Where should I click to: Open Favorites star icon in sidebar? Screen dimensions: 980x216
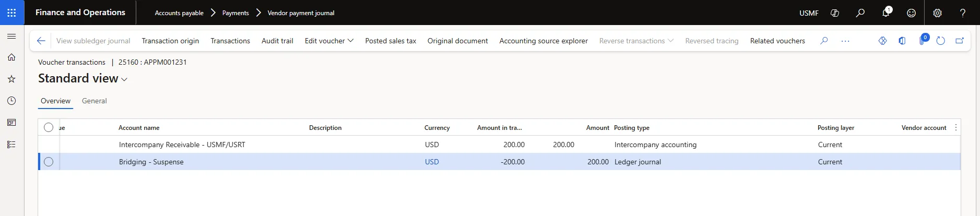tap(11, 79)
